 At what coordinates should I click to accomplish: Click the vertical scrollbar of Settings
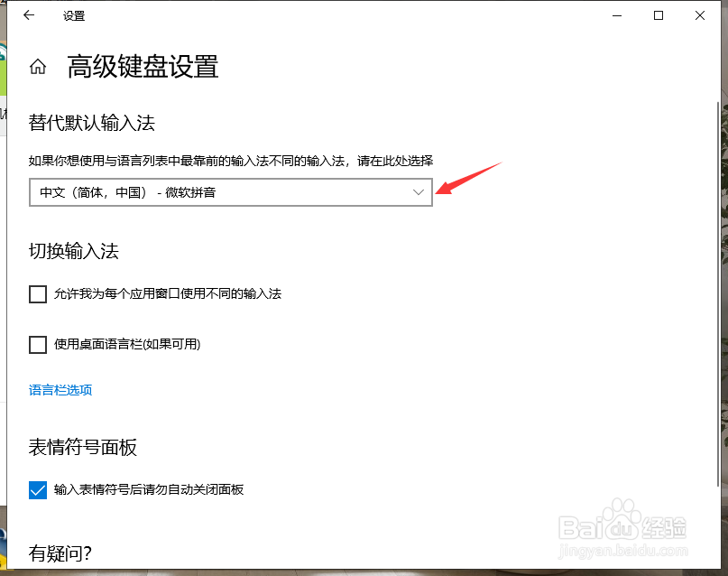718,294
